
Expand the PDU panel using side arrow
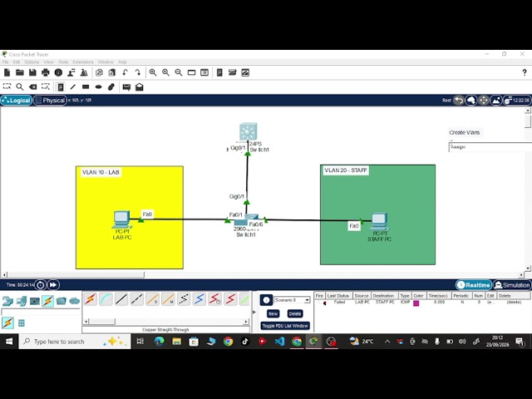254,313
